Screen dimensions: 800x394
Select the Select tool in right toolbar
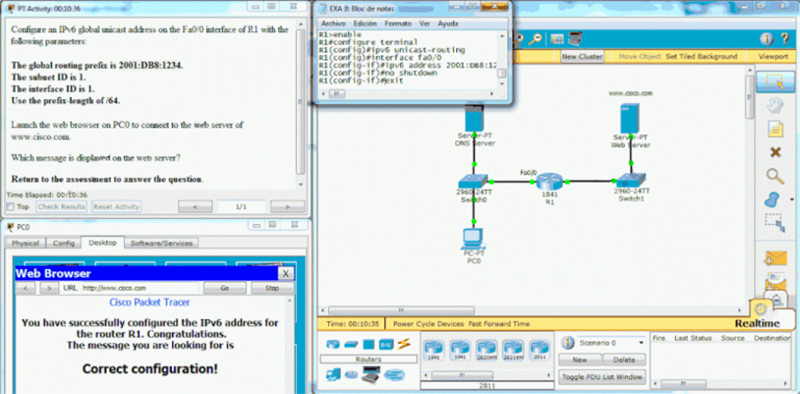[775, 82]
